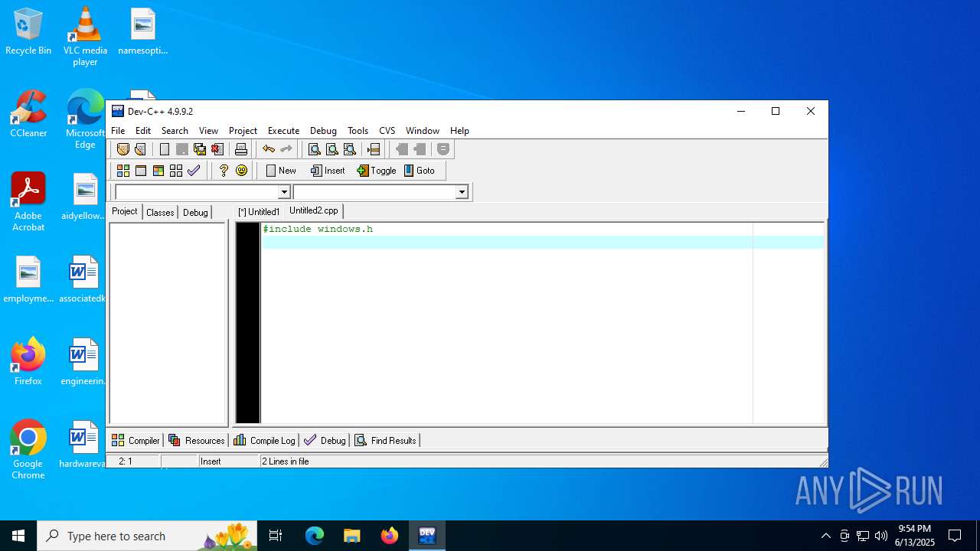Open the bottom Debug output tab
The height and width of the screenshot is (551, 980).
click(325, 440)
